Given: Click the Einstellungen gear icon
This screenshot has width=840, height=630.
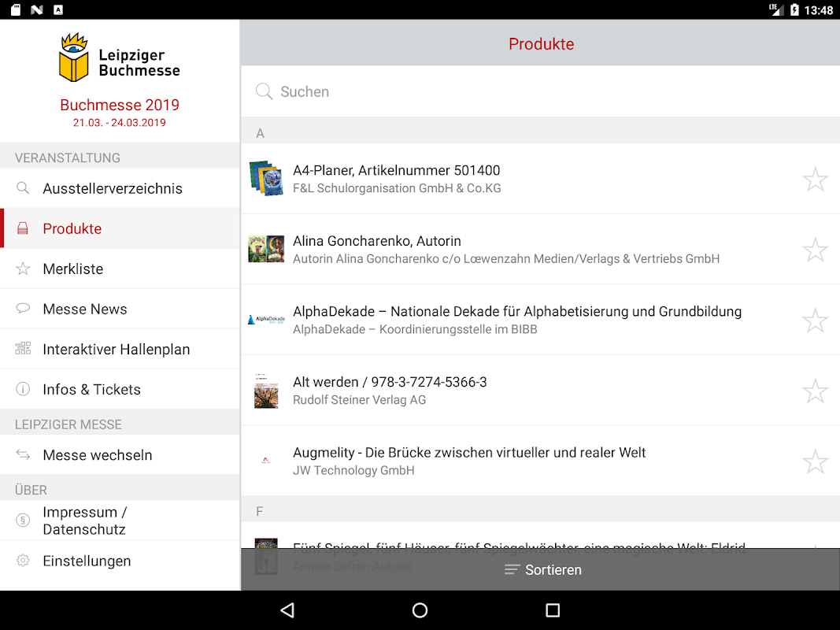Looking at the screenshot, I should click(x=23, y=561).
